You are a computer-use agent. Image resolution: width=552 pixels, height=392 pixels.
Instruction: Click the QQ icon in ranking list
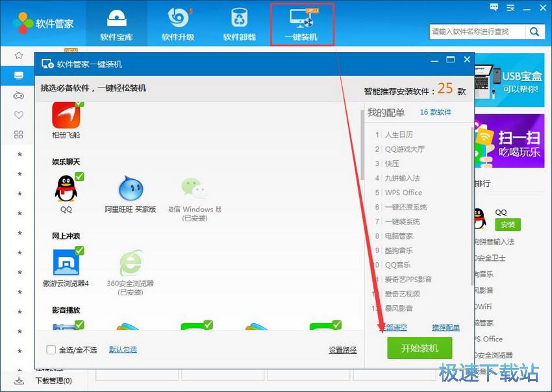click(480, 218)
